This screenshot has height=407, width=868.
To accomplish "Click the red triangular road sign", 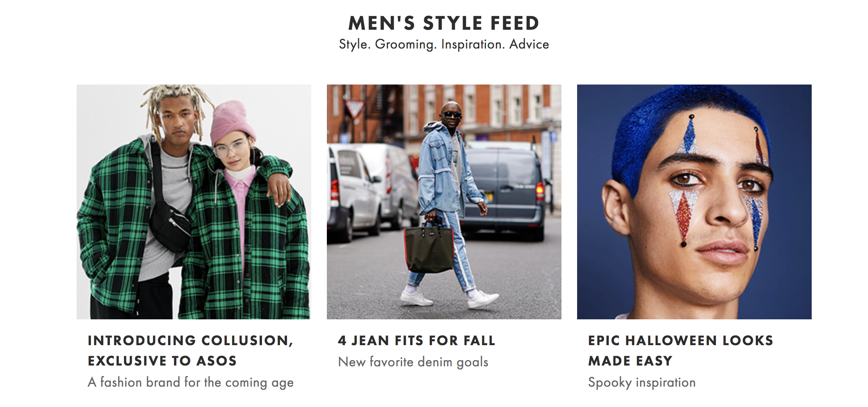I will click(x=355, y=108).
